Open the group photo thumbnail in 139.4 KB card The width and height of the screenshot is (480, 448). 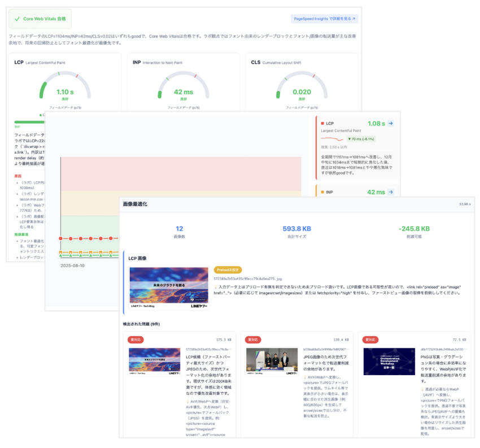272,362
